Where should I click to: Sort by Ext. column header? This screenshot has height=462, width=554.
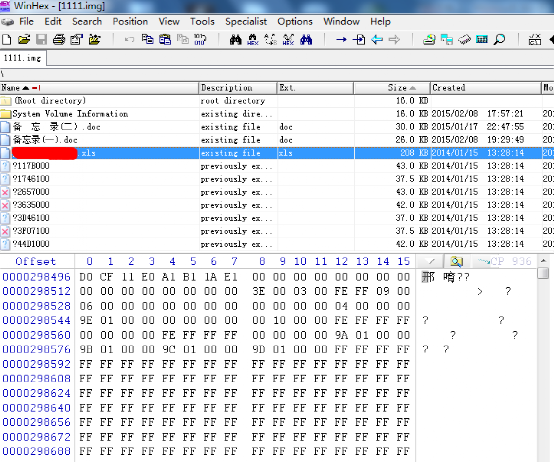[316, 88]
